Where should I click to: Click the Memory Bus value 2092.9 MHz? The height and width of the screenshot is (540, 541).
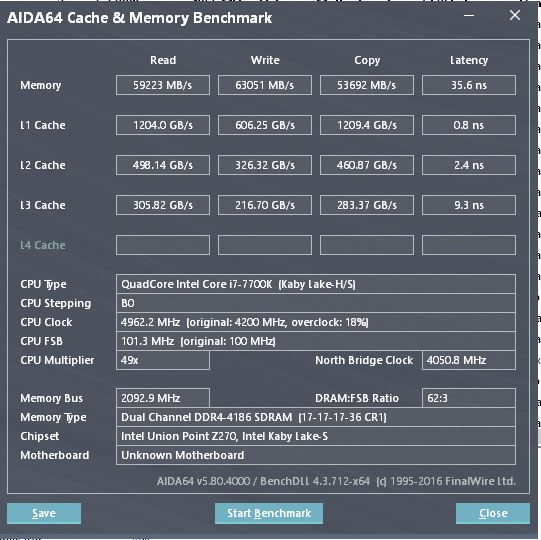click(x=163, y=398)
